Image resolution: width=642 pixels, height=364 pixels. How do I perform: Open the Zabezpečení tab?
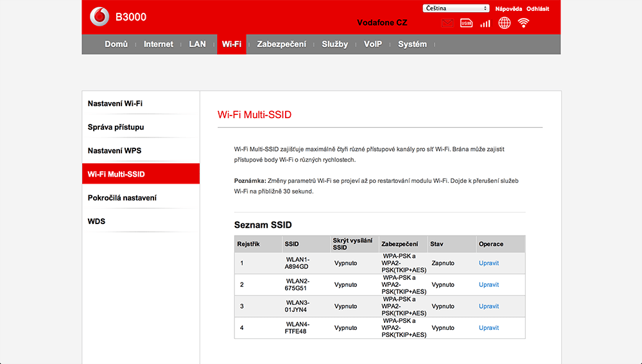click(282, 44)
